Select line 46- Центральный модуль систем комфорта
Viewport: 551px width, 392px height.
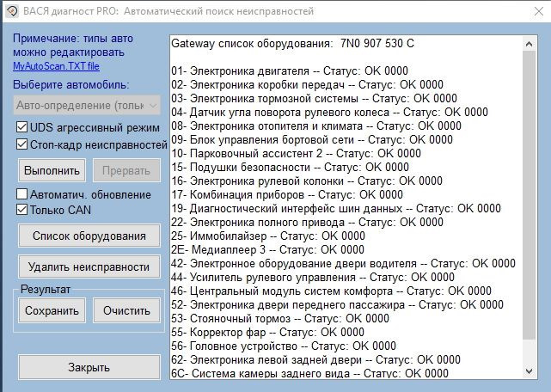tap(331, 291)
